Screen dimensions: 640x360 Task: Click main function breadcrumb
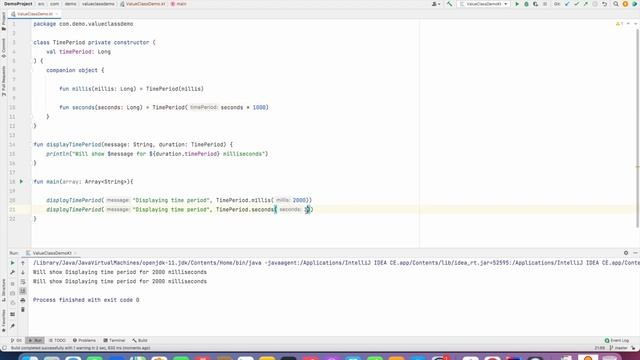click(179, 4)
